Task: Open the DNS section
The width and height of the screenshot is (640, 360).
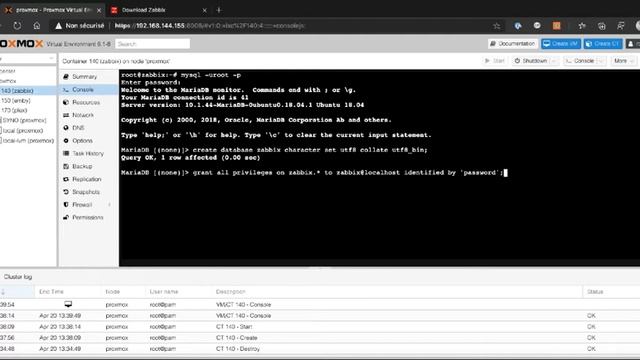Action: tap(78, 128)
